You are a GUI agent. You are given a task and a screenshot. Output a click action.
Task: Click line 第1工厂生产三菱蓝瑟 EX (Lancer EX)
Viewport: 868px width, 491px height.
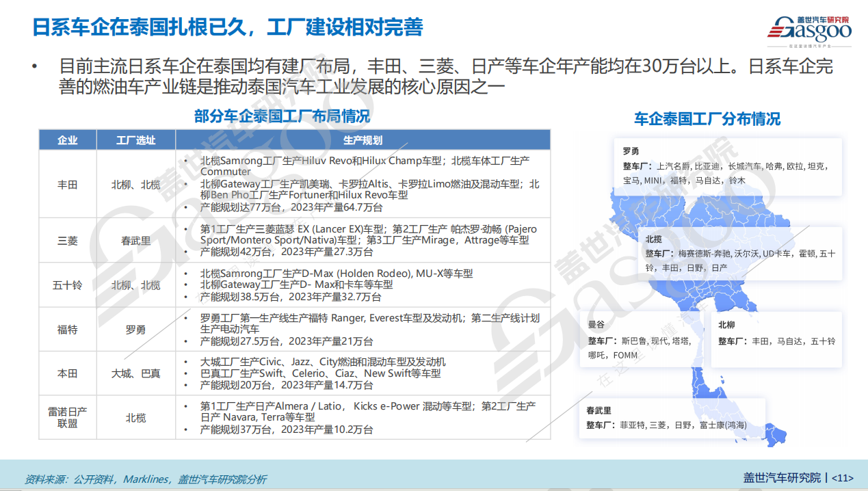369,235
